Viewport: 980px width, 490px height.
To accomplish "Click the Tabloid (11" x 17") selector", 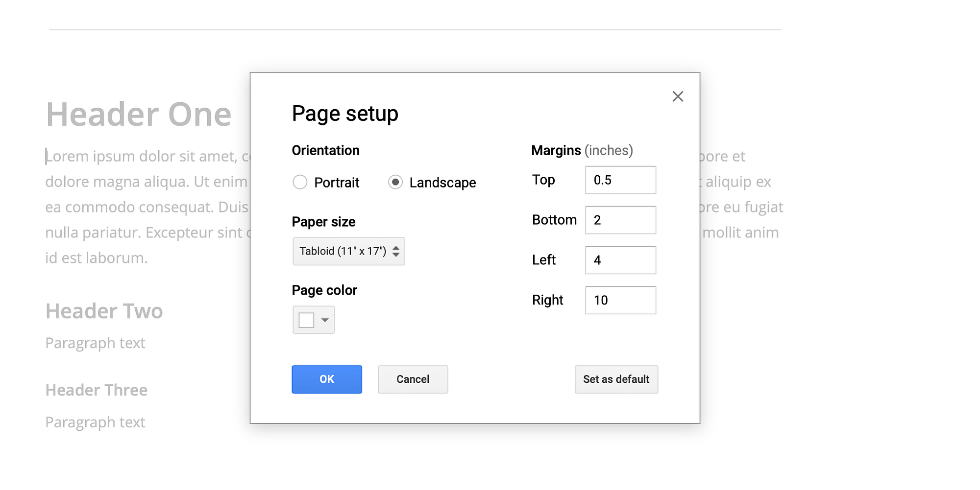I will [x=343, y=251].
